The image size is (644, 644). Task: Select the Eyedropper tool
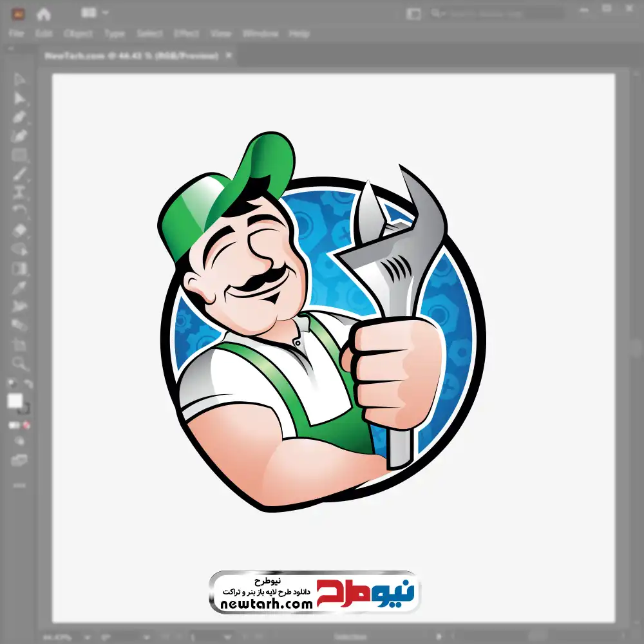pyautogui.click(x=19, y=287)
